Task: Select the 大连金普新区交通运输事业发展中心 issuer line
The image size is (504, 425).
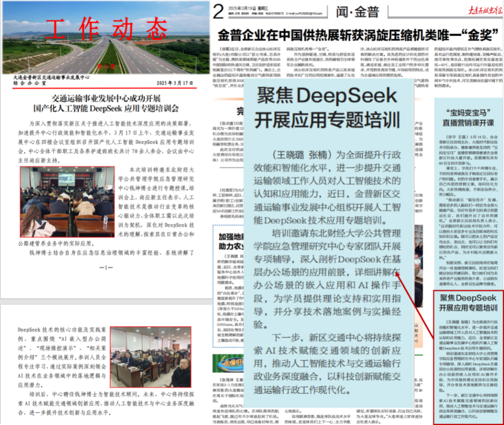Action: point(51,77)
